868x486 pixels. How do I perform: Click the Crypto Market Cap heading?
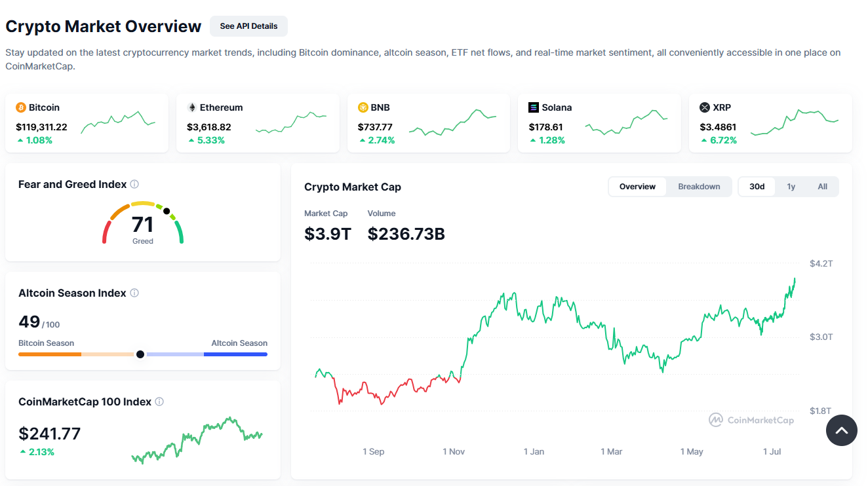pyautogui.click(x=353, y=187)
